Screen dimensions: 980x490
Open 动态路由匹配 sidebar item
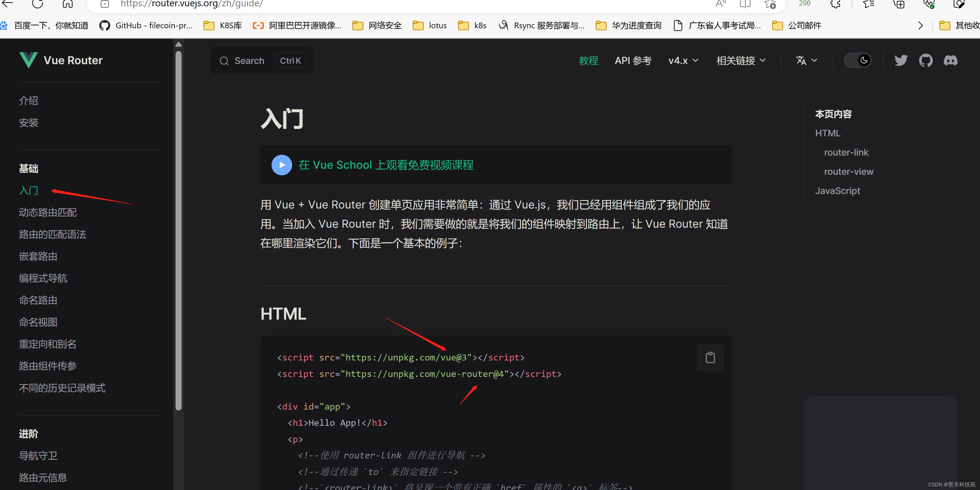[x=48, y=212]
